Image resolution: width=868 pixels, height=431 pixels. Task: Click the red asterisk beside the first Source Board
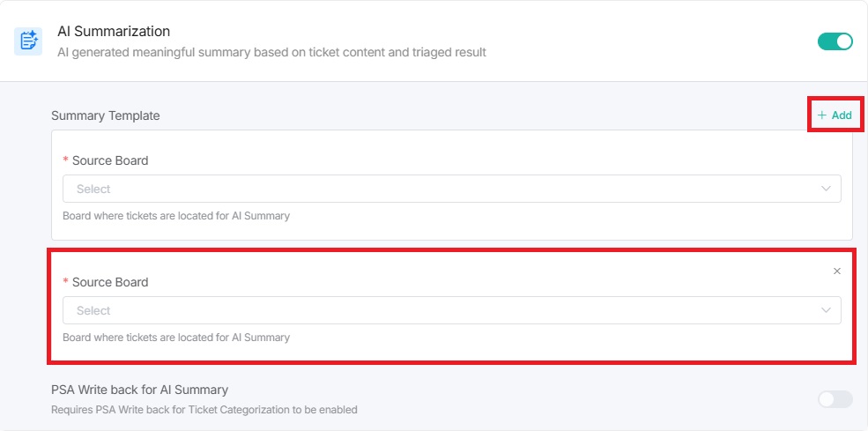click(65, 161)
